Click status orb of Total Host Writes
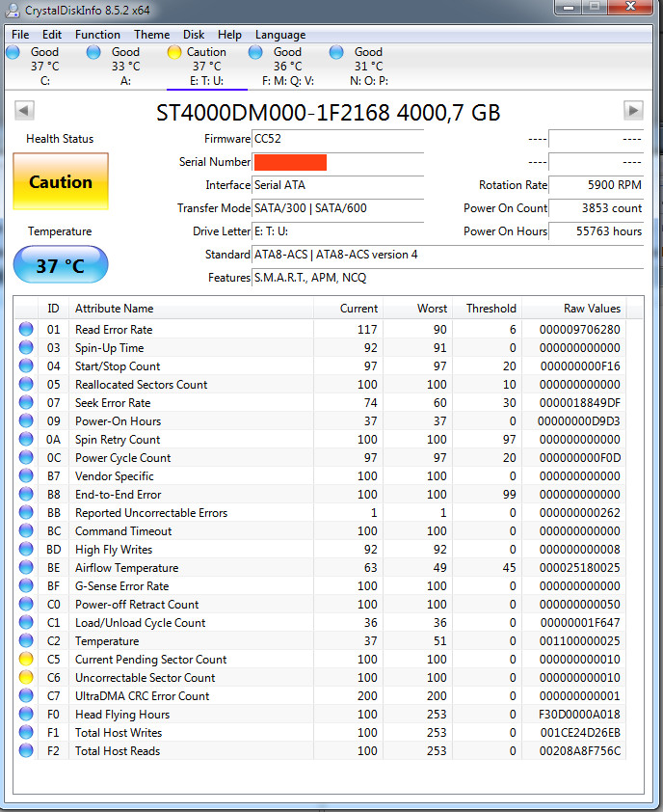Image resolution: width=663 pixels, height=812 pixels. pyautogui.click(x=26, y=732)
